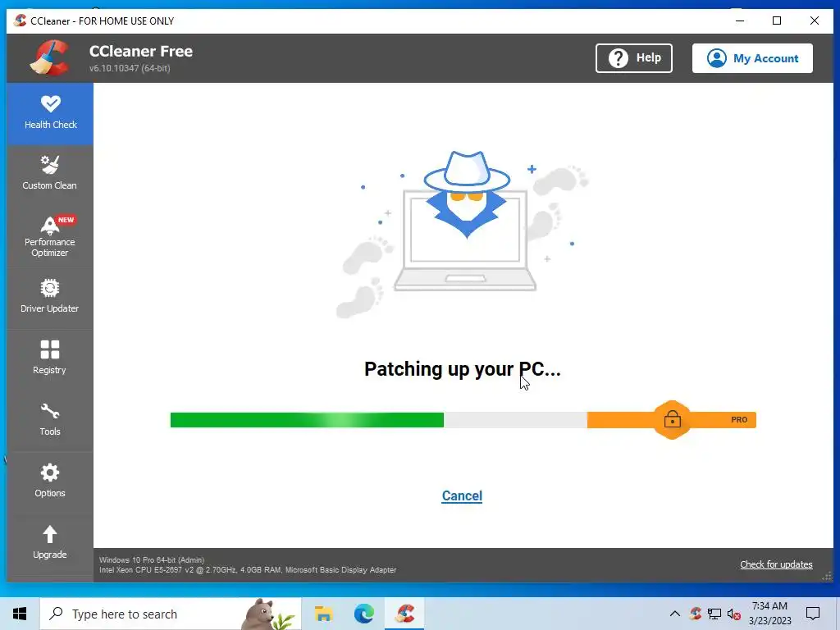Click the Help button

pyautogui.click(x=634, y=58)
